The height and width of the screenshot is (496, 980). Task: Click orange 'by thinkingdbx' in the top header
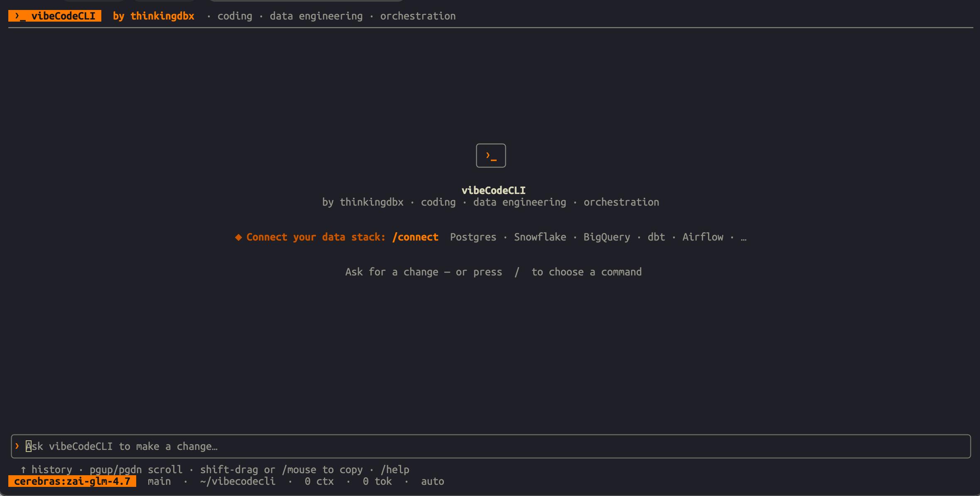tap(154, 16)
